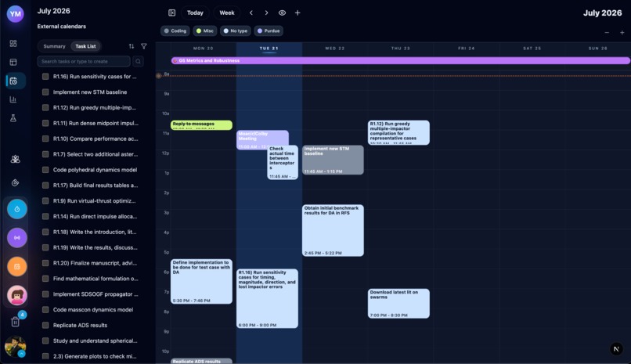Go to next week arrow
This screenshot has height=364, width=631.
click(266, 13)
